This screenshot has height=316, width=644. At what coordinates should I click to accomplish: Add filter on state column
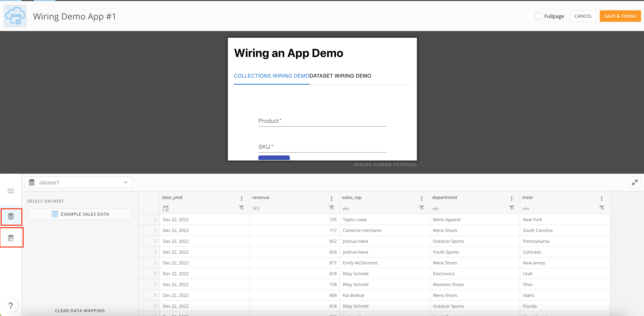click(601, 208)
